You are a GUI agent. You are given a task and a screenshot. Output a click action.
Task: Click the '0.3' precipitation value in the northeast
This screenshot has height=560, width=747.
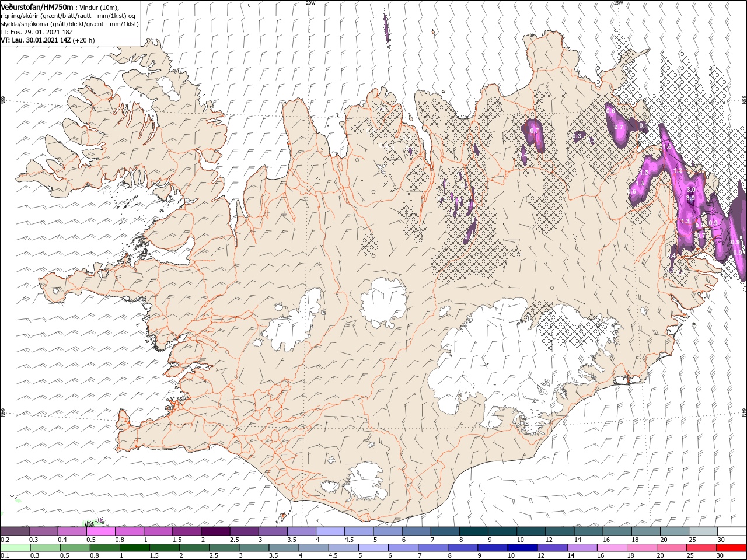[x=577, y=135]
